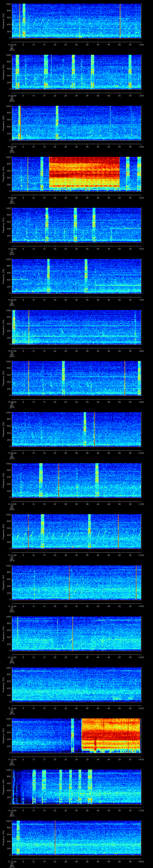
Task: Click the '30' second tick under 13:02:00 panel
Action: tap(77, 96)
